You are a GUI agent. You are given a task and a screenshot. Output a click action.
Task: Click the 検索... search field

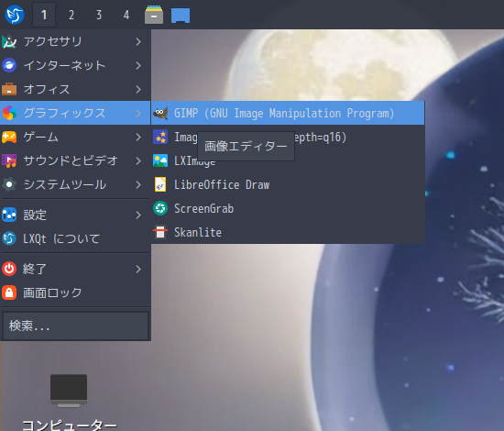coord(75,326)
